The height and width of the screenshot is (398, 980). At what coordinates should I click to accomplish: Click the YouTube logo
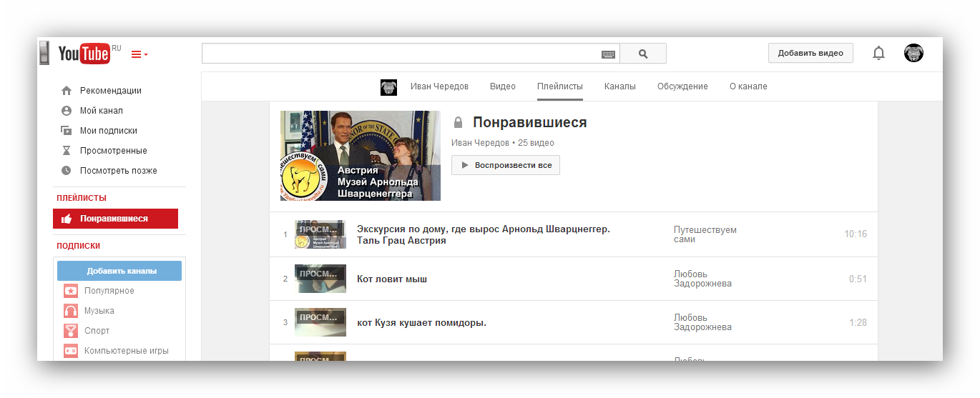[84, 54]
